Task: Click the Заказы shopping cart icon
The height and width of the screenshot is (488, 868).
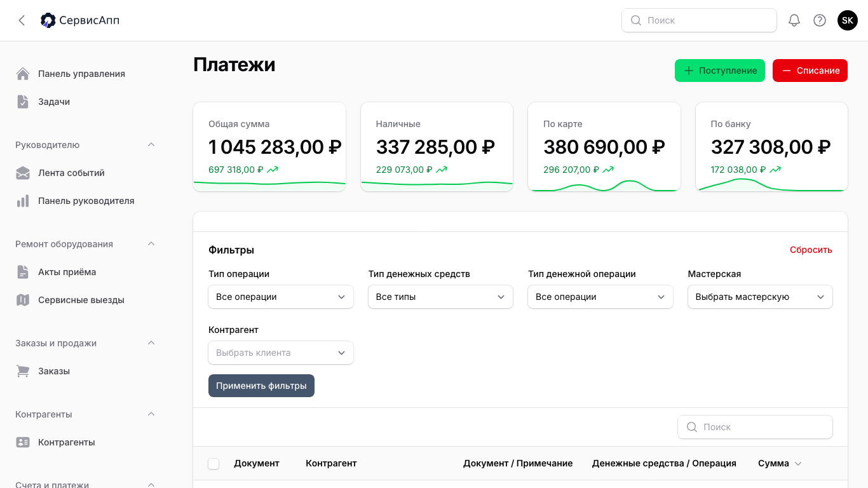Action: 23,370
